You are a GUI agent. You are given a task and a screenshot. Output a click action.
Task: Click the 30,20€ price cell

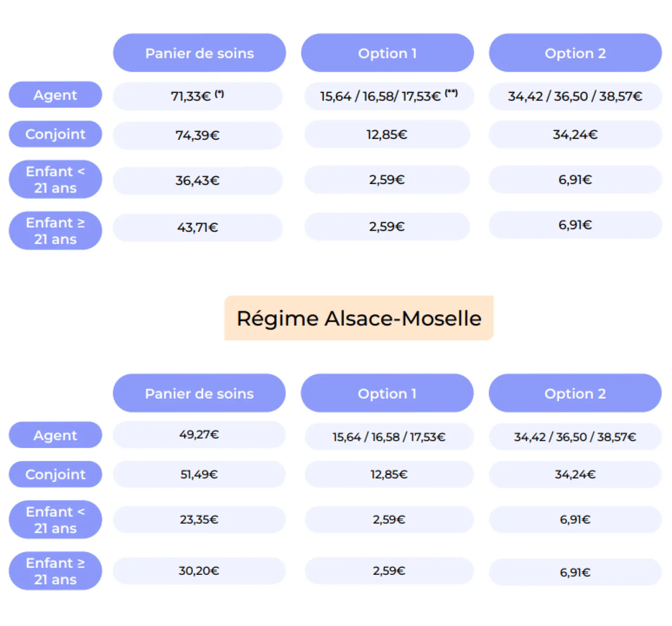click(x=199, y=571)
